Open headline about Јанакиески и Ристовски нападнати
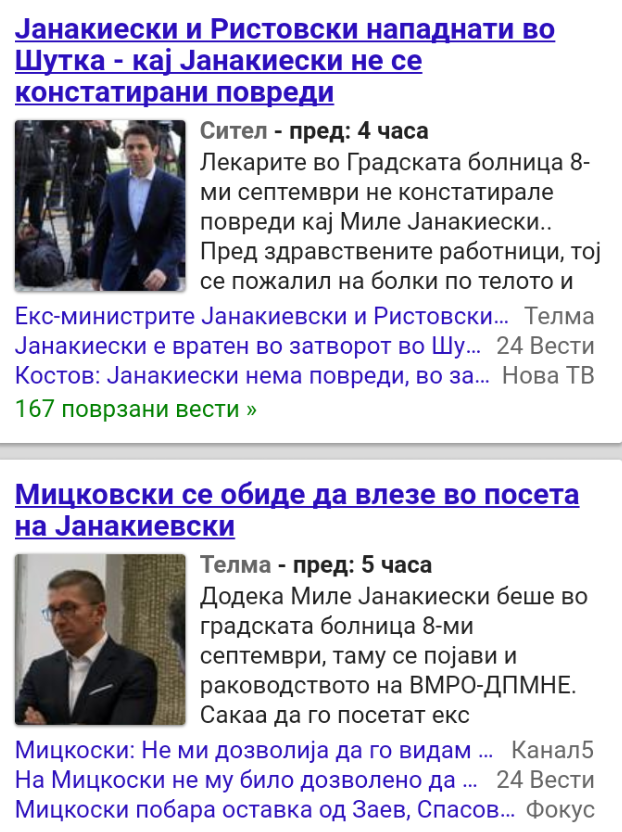The width and height of the screenshot is (622, 832). [x=285, y=60]
